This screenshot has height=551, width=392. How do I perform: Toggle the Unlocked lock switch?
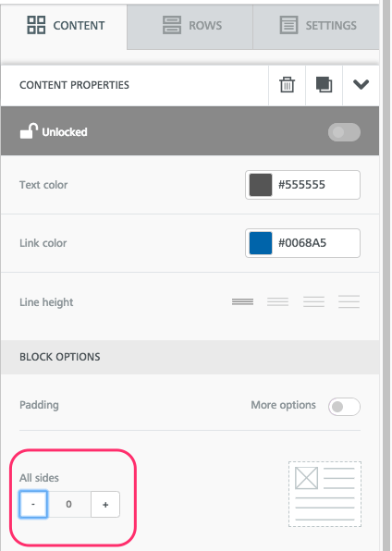pos(344,132)
